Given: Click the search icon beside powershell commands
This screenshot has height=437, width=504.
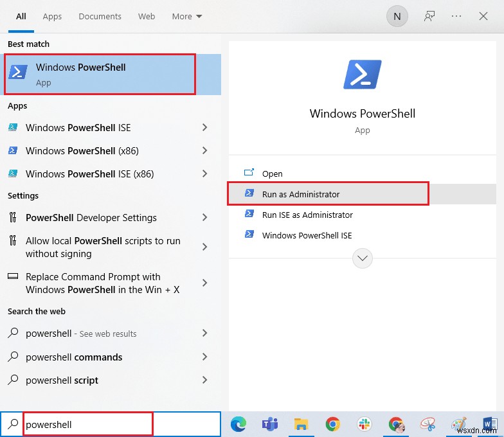Looking at the screenshot, I should (13, 356).
